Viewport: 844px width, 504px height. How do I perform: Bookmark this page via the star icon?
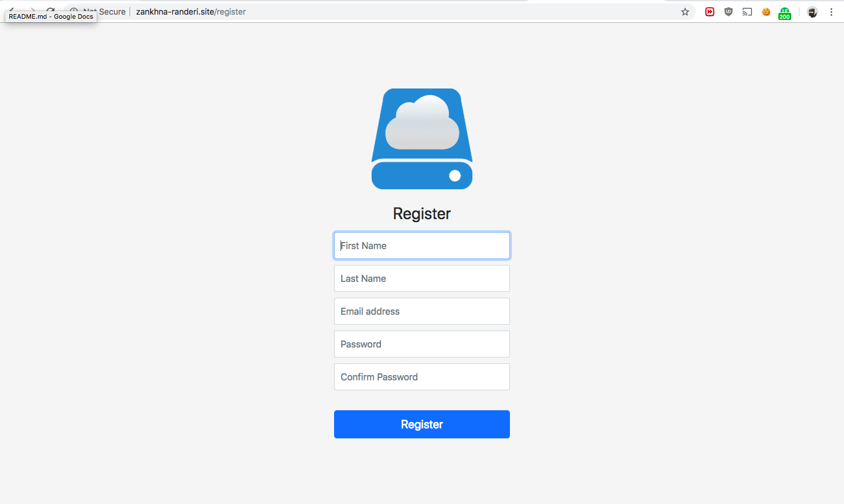[x=685, y=12]
